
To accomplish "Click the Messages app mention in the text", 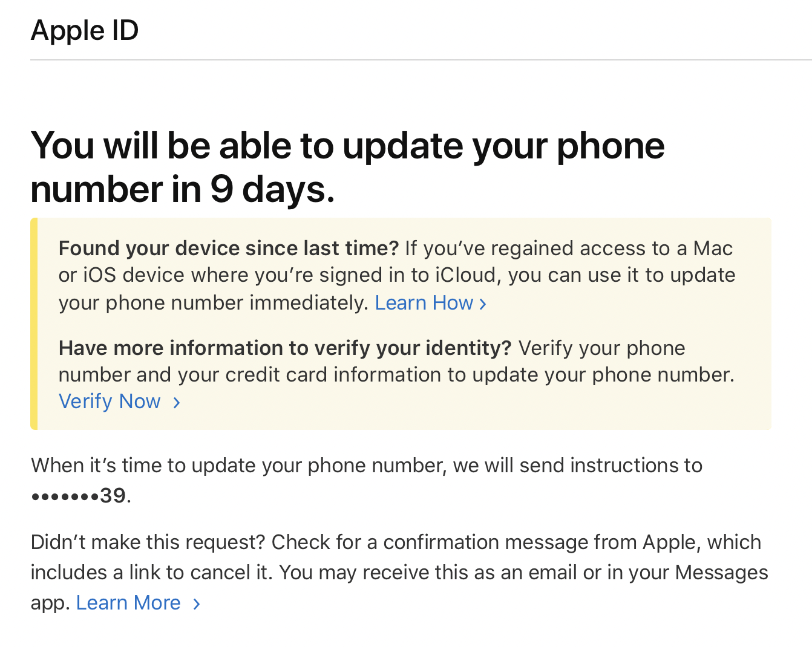I will tap(721, 572).
